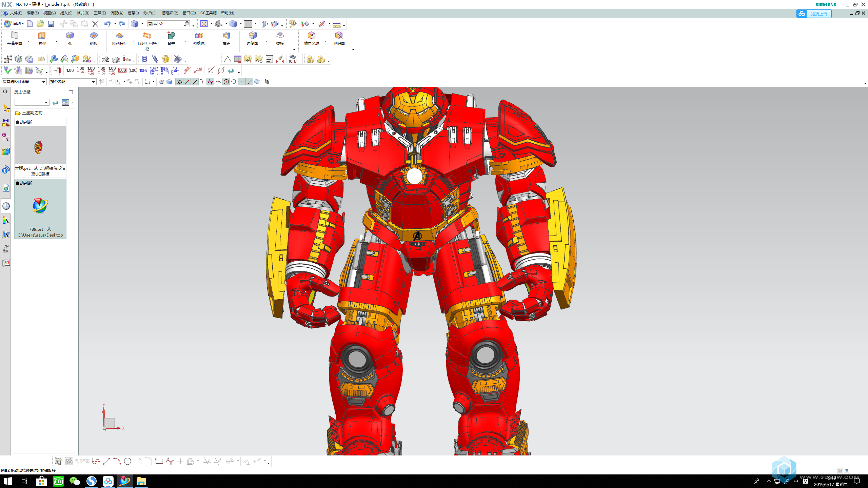Open the 整个装配 selection scope dropdown

[73, 82]
